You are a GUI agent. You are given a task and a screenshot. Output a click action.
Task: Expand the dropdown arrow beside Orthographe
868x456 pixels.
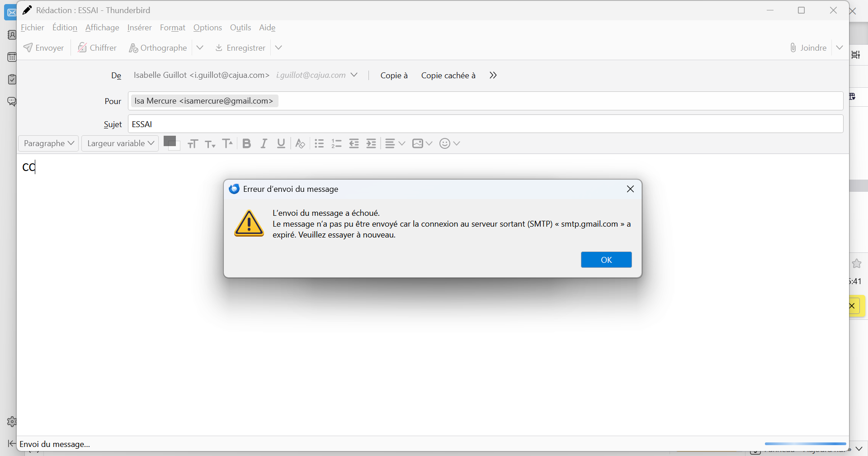200,47
